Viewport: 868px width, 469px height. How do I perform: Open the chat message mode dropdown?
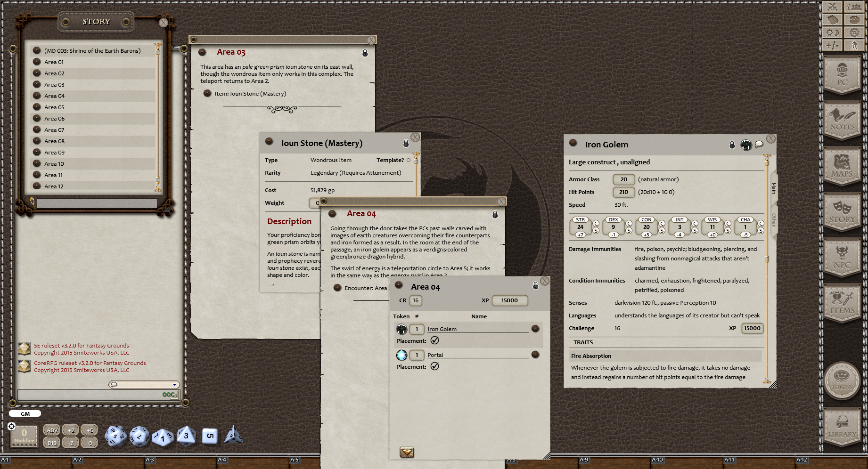point(173,384)
